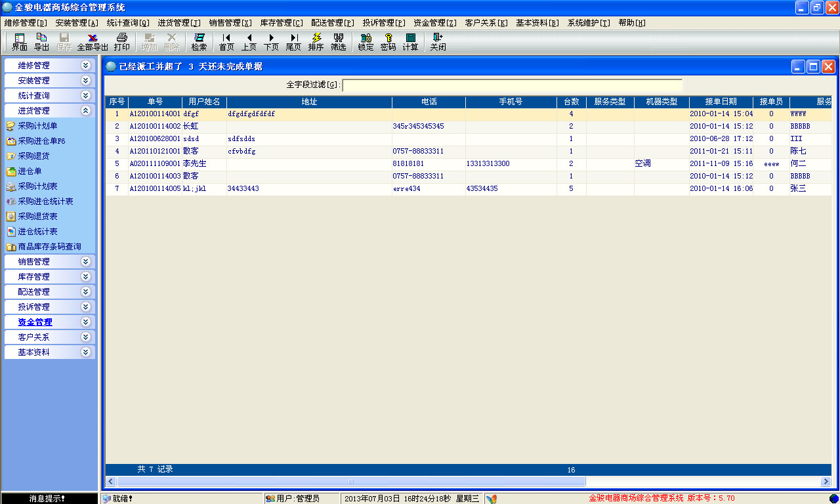Open 商品库存条码查询
Viewport: 840px width, 504px height.
[x=43, y=247]
